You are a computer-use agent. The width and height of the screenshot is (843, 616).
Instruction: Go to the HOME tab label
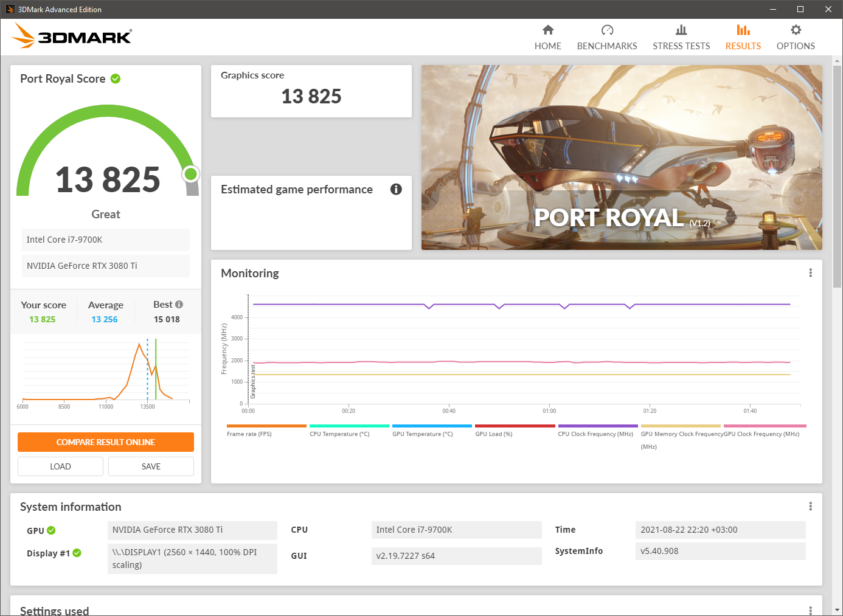point(548,46)
